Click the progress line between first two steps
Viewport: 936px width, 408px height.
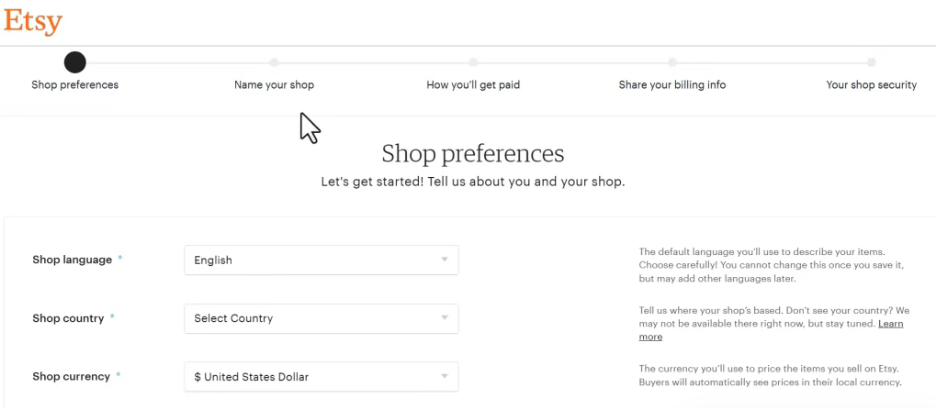[x=175, y=62]
